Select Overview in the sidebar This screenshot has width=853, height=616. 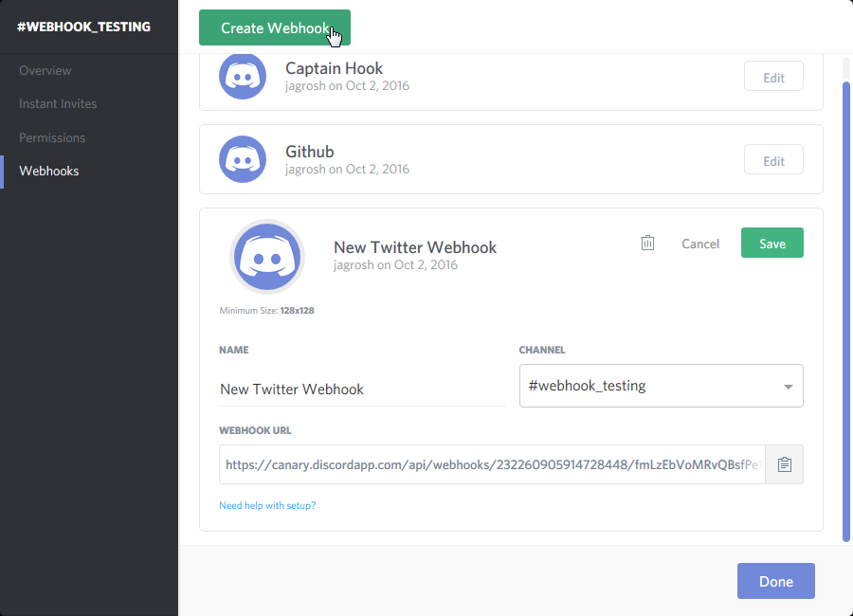[x=45, y=70]
